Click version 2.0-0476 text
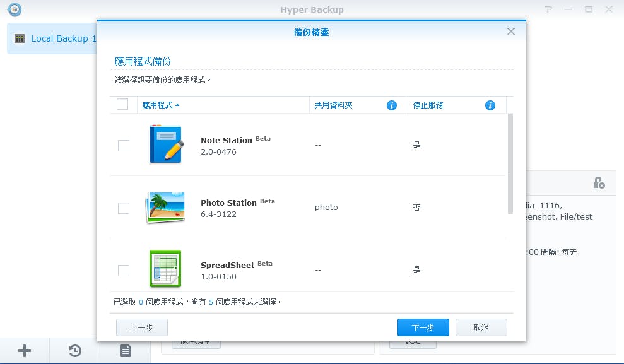This screenshot has height=364, width=624. tap(218, 152)
